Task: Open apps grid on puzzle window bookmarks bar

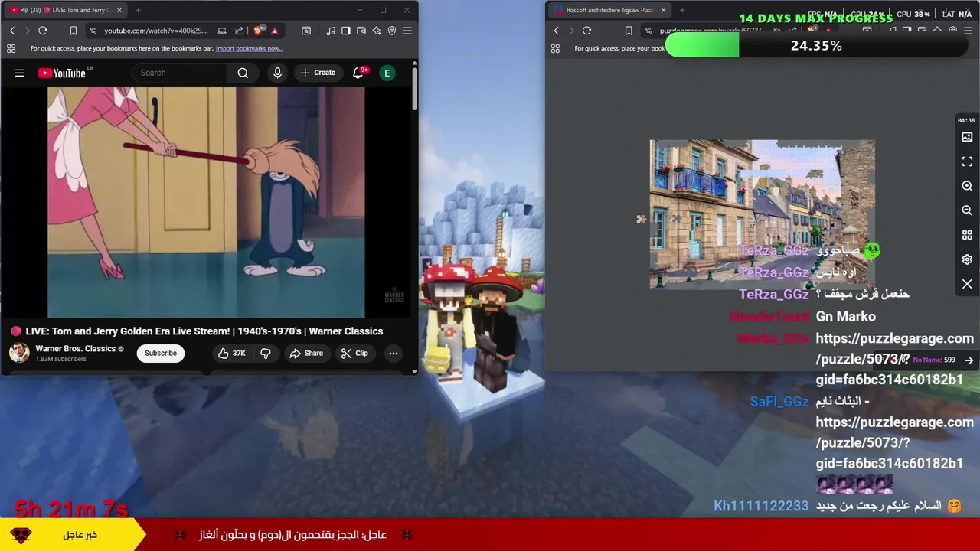Action: coord(555,48)
